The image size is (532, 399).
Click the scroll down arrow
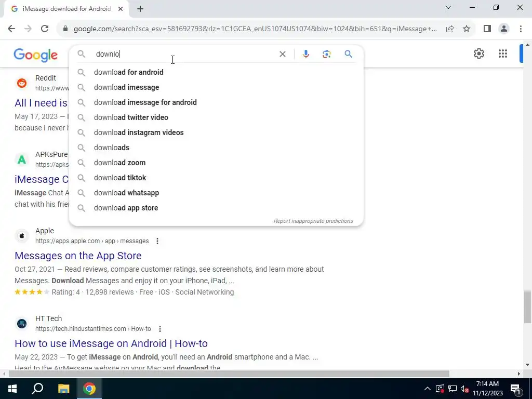[x=527, y=365]
